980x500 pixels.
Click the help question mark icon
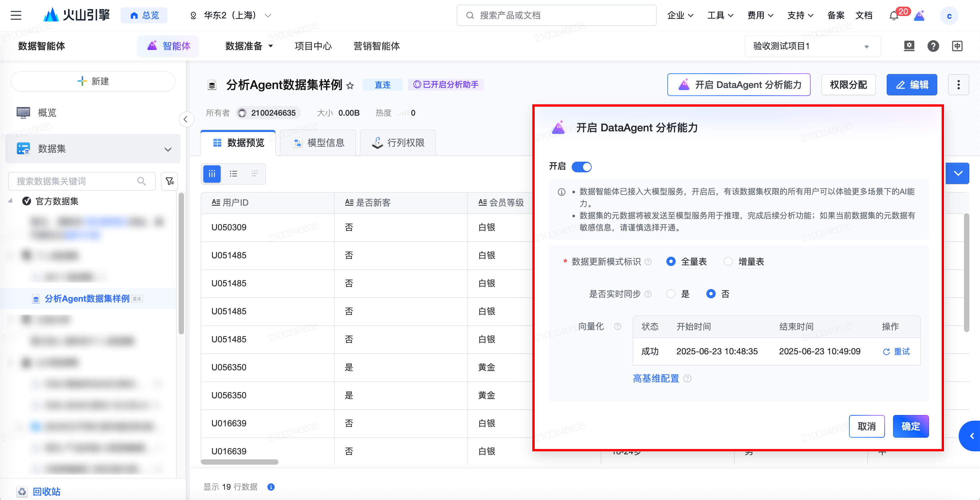coord(933,46)
